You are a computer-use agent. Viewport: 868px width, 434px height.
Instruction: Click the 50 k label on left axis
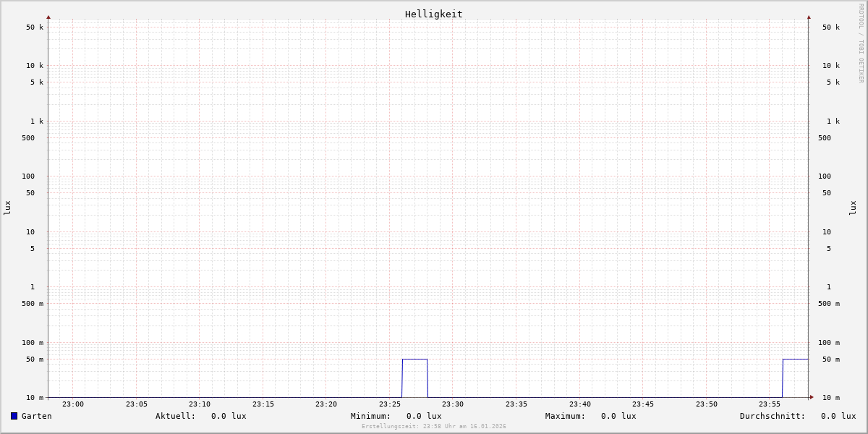(35, 27)
